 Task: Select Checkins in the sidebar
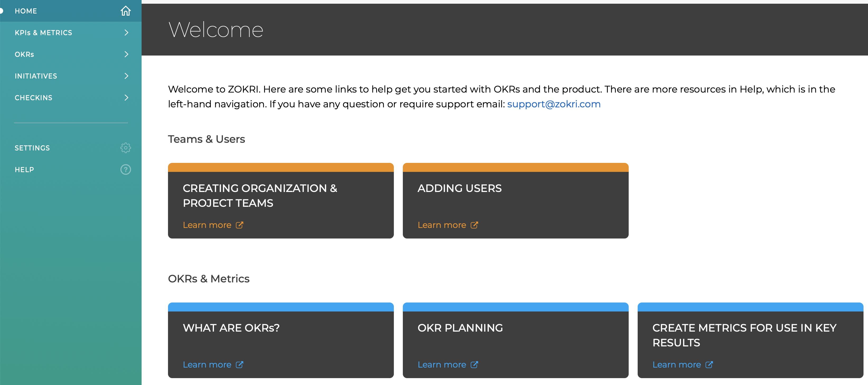(71, 98)
